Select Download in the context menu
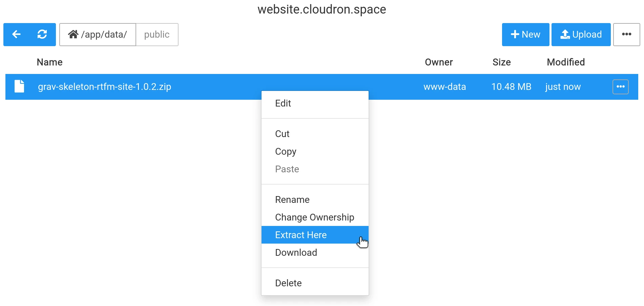The height and width of the screenshot is (306, 644). tap(296, 252)
